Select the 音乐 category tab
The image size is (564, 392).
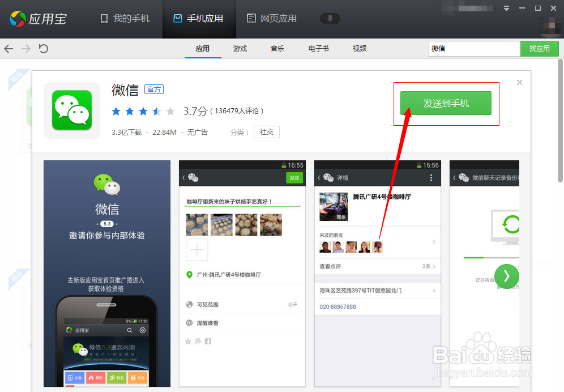pyautogui.click(x=277, y=49)
